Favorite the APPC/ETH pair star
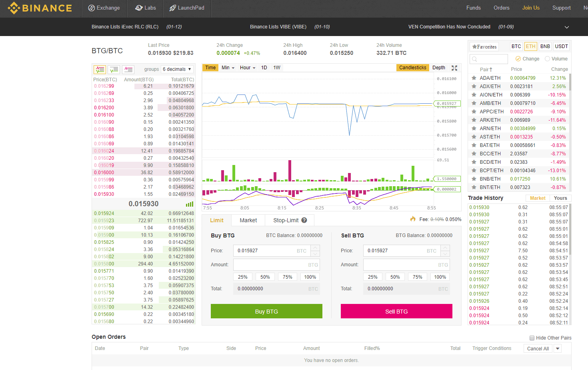 click(474, 112)
